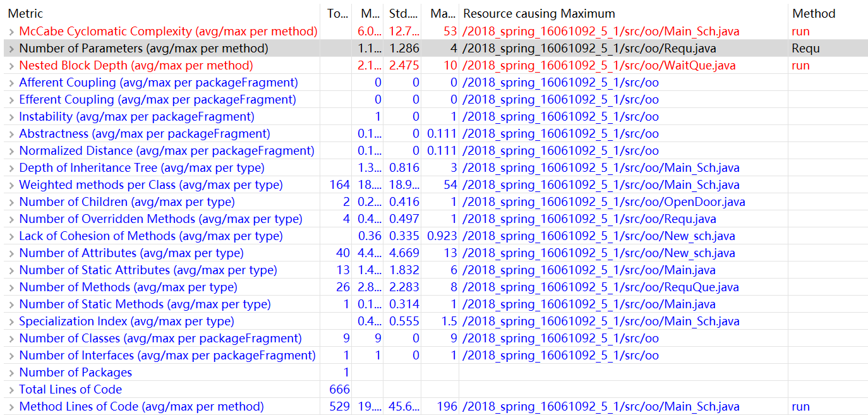The width and height of the screenshot is (868, 415).
Task: Click Requ.java path in Number of Parameters row
Action: pyautogui.click(x=589, y=49)
